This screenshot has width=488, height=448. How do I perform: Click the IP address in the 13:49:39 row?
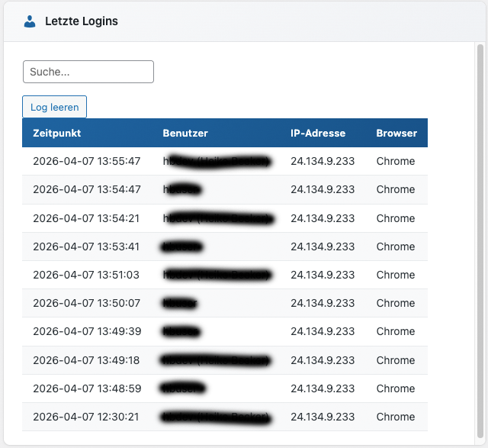[x=323, y=331]
